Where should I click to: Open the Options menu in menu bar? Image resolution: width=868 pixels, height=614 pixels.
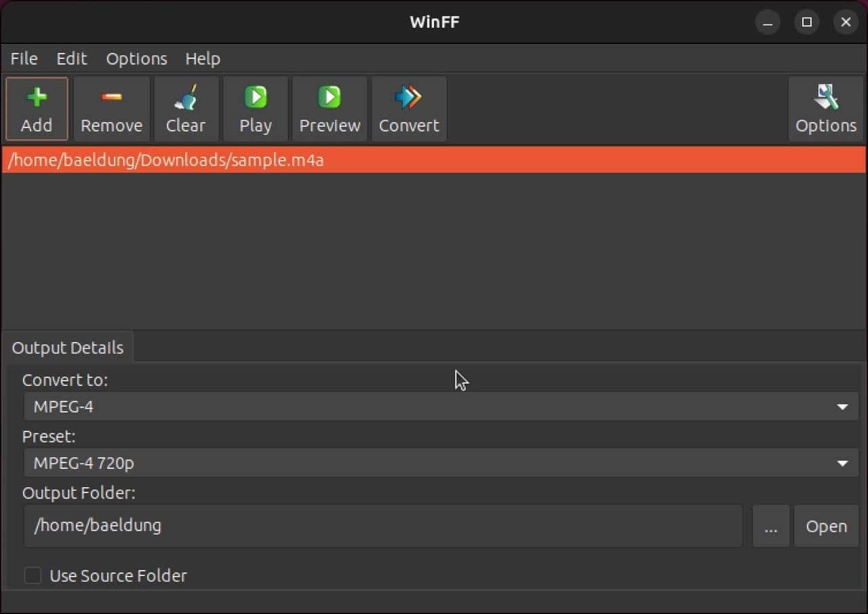[136, 59]
